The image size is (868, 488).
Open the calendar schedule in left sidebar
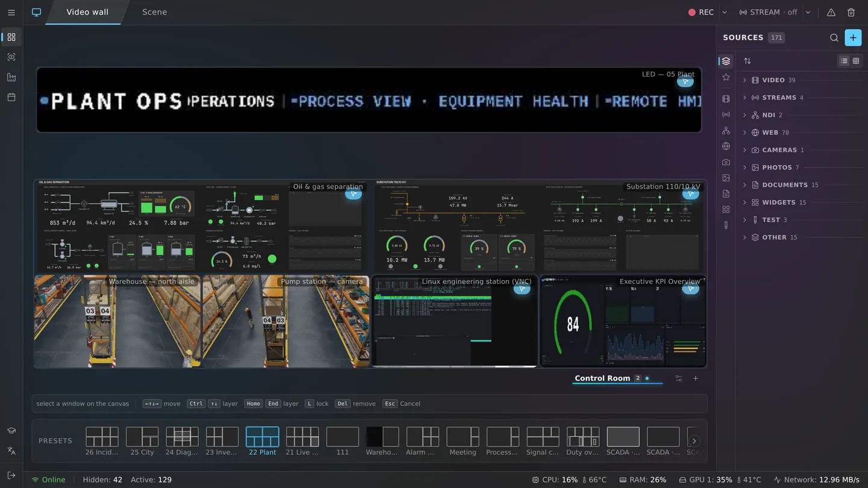pyautogui.click(x=11, y=97)
